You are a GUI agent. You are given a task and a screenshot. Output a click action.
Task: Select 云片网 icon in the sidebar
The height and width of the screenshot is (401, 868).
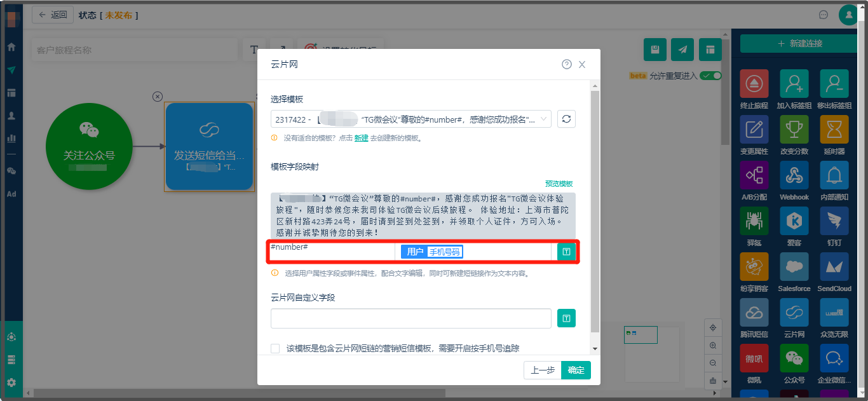(x=794, y=312)
